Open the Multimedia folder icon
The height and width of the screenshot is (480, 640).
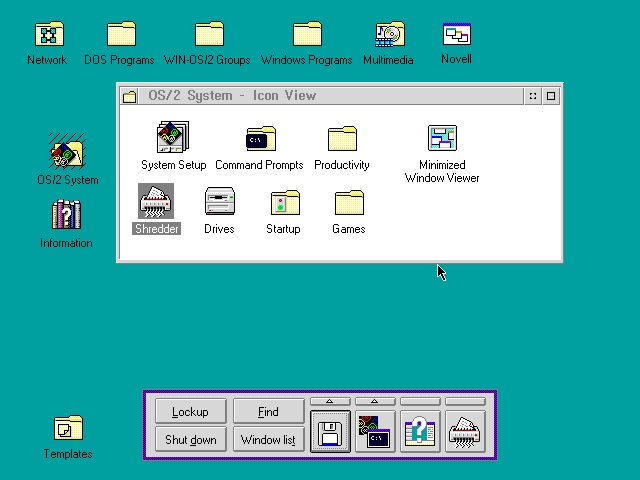click(x=390, y=34)
